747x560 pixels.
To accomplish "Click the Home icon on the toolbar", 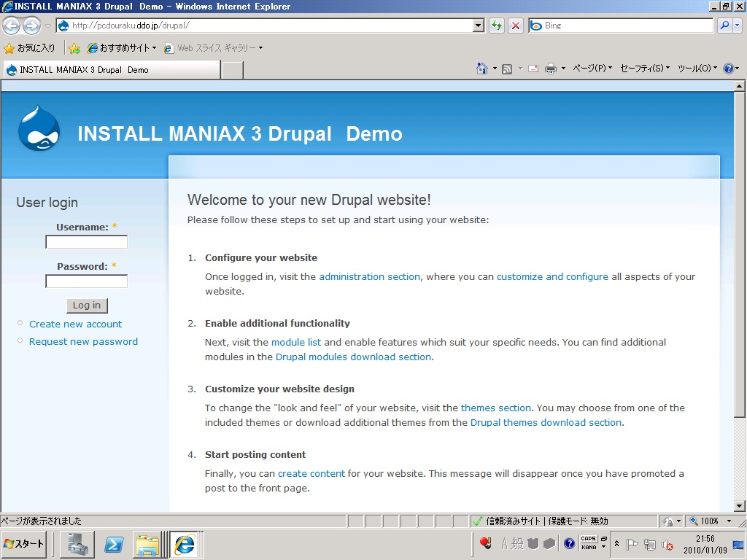I will click(481, 68).
